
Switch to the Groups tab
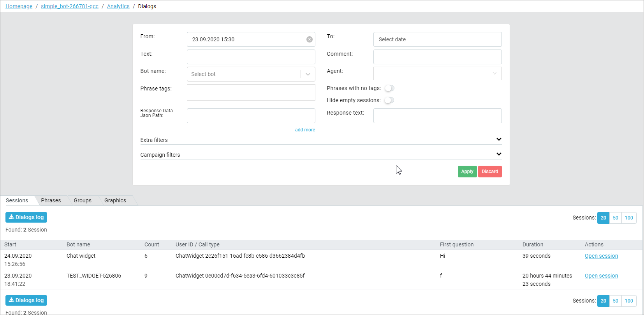83,200
